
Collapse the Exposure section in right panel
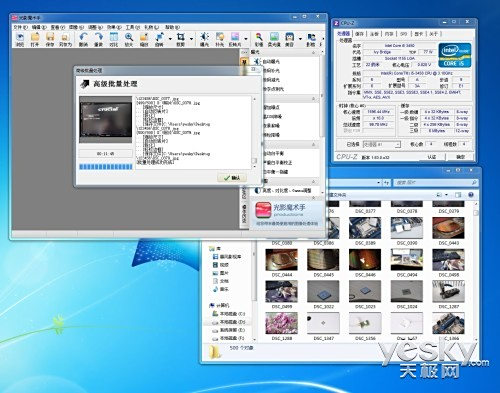click(313, 52)
